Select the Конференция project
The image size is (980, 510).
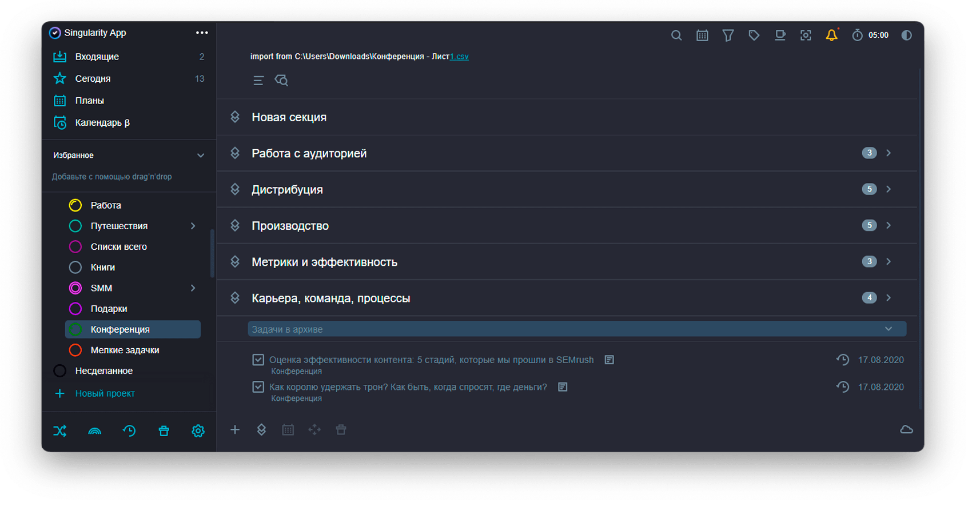click(x=133, y=329)
